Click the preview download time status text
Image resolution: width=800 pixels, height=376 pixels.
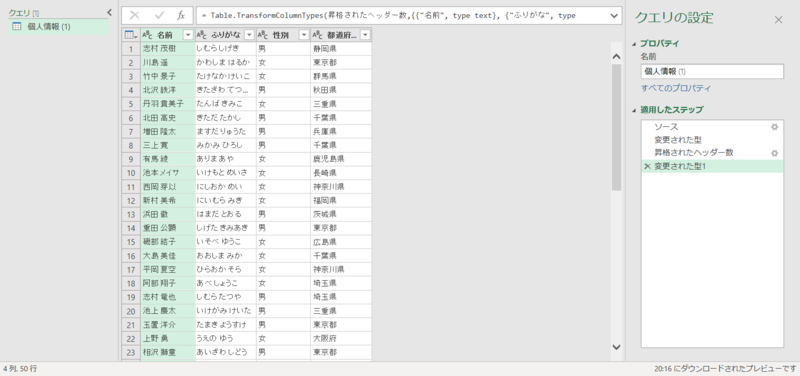pyautogui.click(x=725, y=368)
